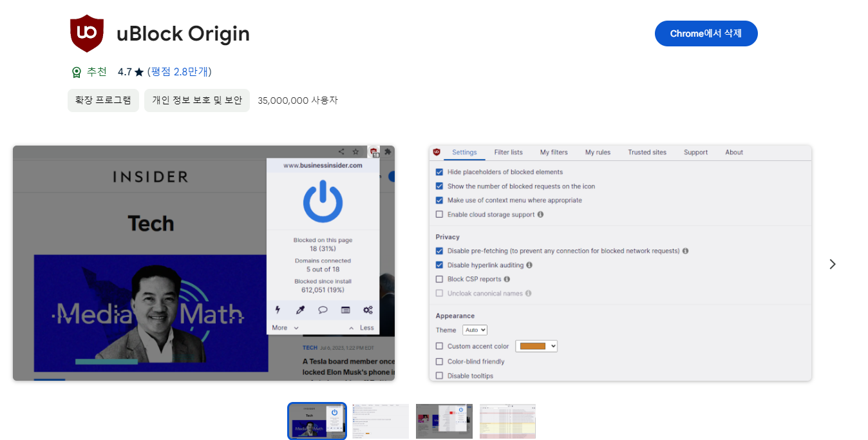Click the rating star icon next to 4.7
The height and width of the screenshot is (440, 868).
point(139,72)
